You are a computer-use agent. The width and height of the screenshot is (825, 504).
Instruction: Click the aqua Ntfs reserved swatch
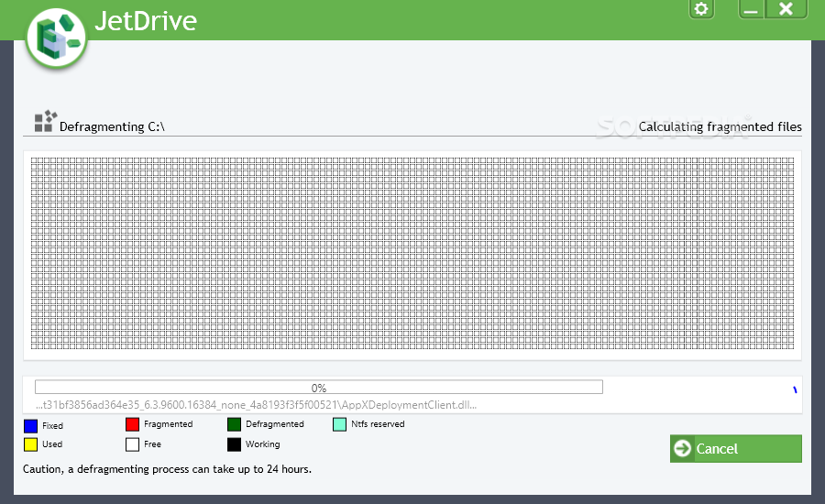[x=340, y=424]
